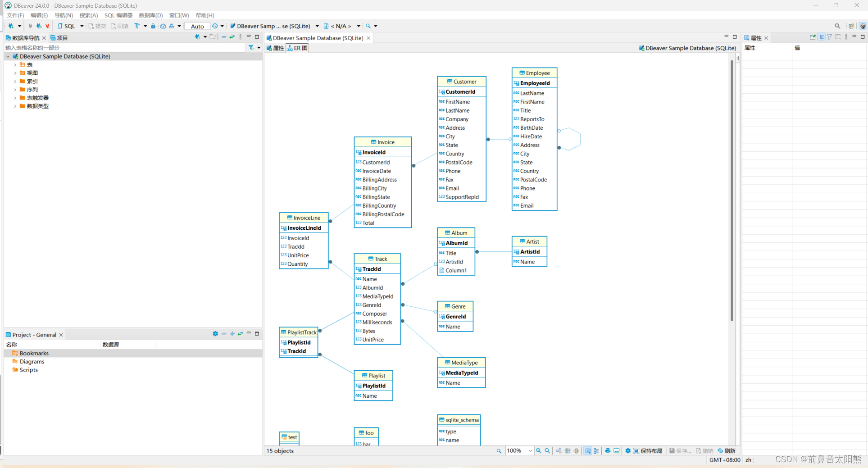
Task: Close the Project - General panel tab
Action: 61,335
